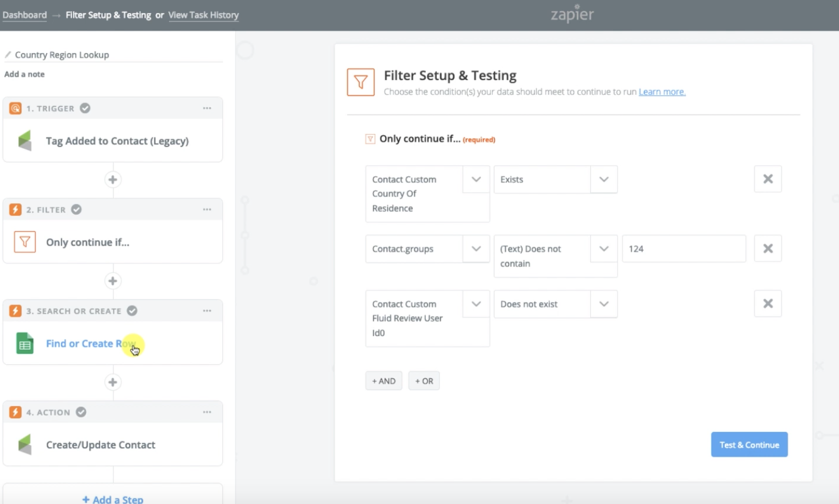Open the Exists condition dropdown

click(x=603, y=179)
